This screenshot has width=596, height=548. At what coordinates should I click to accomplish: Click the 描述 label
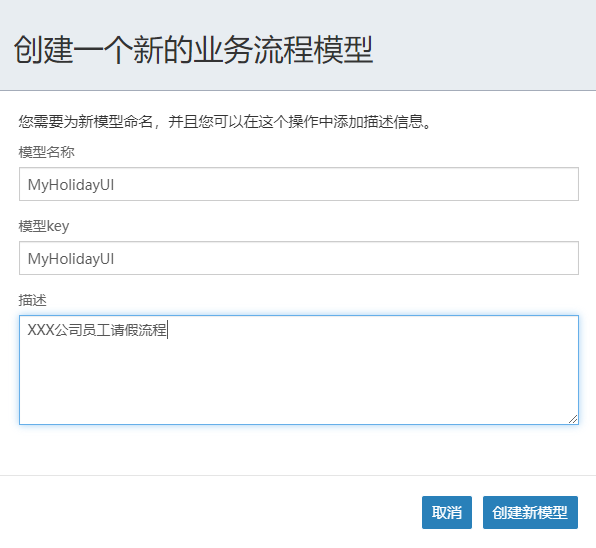point(32,300)
